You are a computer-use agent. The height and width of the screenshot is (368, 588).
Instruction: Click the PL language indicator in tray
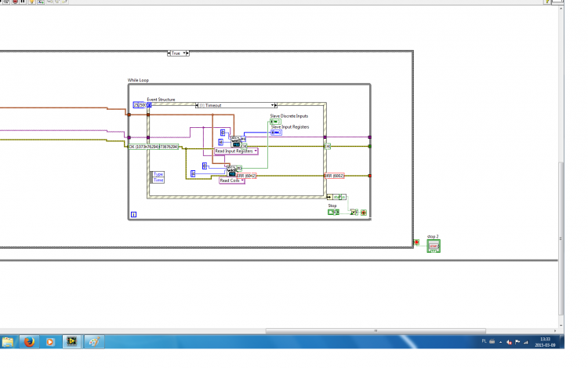(485, 341)
